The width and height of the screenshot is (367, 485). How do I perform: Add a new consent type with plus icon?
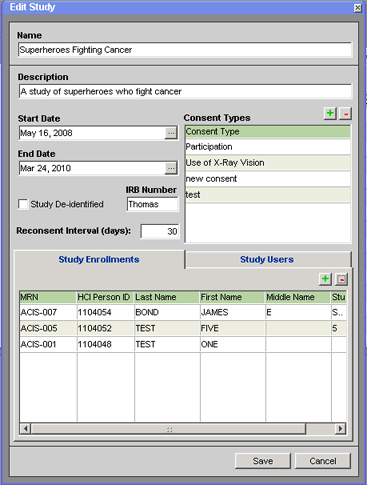click(x=330, y=113)
